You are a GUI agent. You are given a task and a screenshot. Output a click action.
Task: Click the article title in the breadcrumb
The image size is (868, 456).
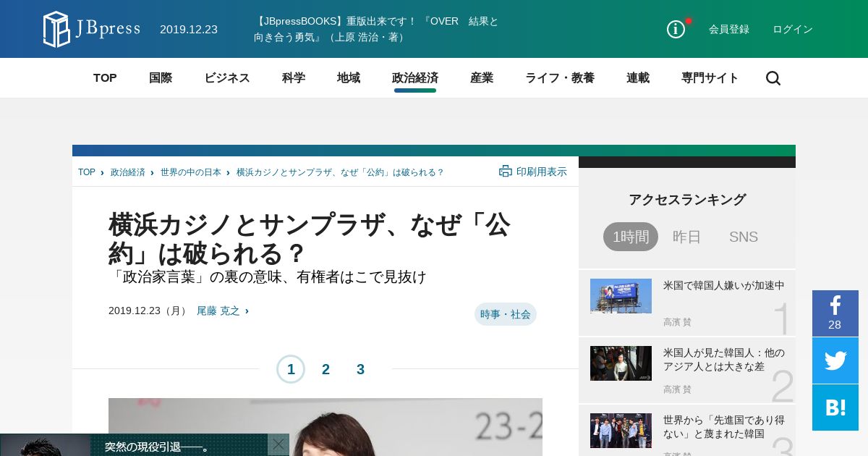pyautogui.click(x=341, y=172)
